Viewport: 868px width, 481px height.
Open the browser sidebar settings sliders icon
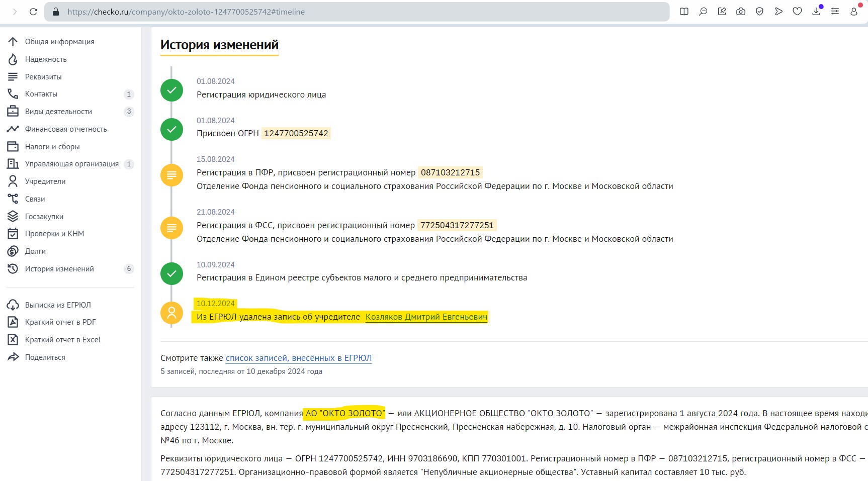(835, 12)
